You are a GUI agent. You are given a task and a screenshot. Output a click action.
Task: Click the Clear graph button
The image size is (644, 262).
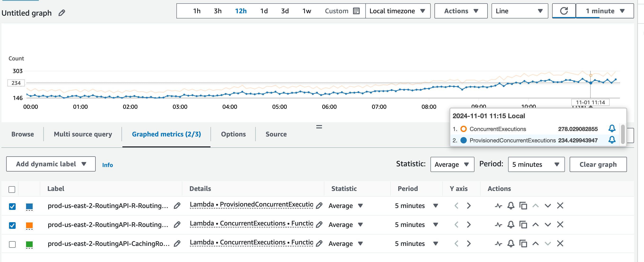pos(598,164)
